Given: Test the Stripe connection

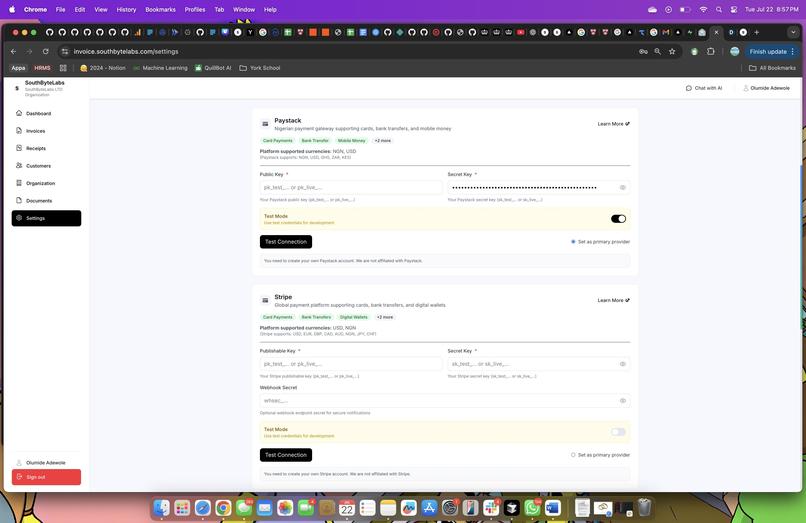Looking at the screenshot, I should click(x=286, y=455).
